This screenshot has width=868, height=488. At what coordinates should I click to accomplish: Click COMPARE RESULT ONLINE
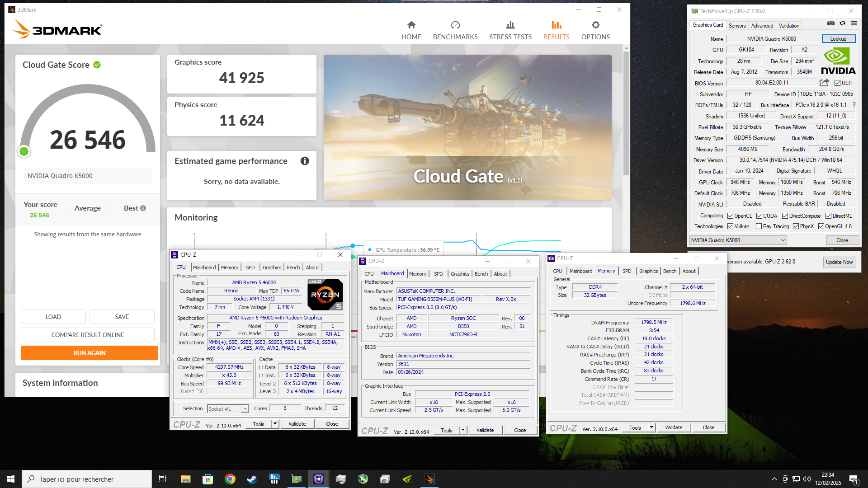88,335
